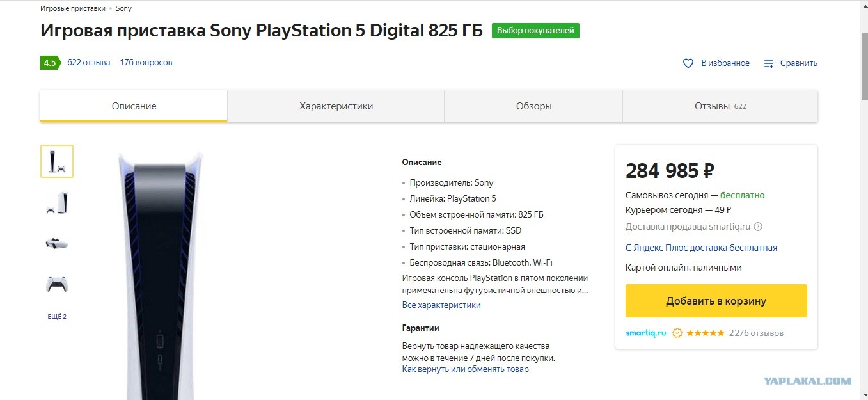868x400 pixels.
Task: Click the verified seller checkmark badge
Action: coord(677,333)
